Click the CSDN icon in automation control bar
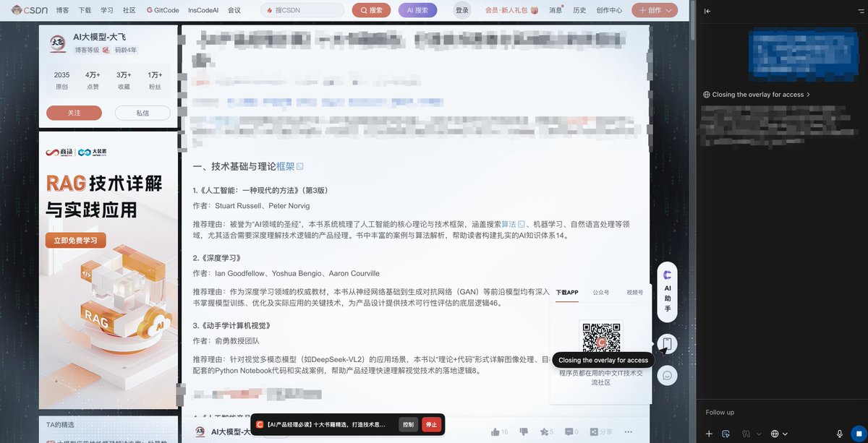The height and width of the screenshot is (443, 868). click(260, 425)
